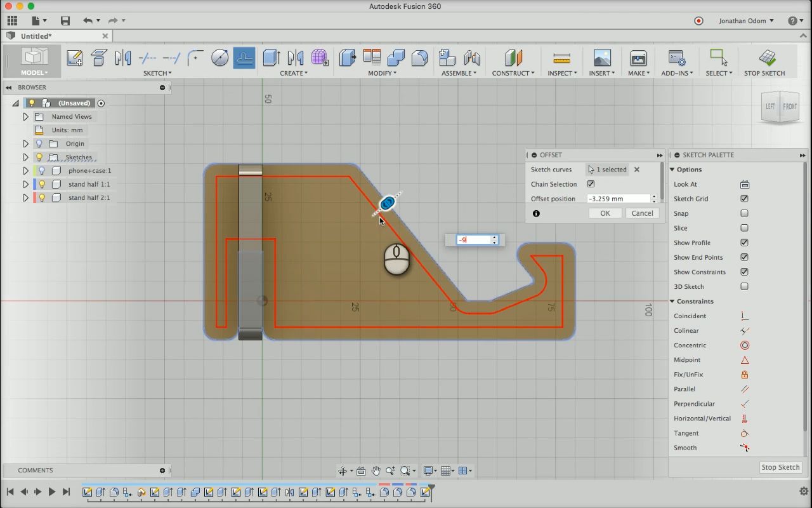Screen dimensions: 812x508
Task: Click the Insert image icon
Action: 601,58
